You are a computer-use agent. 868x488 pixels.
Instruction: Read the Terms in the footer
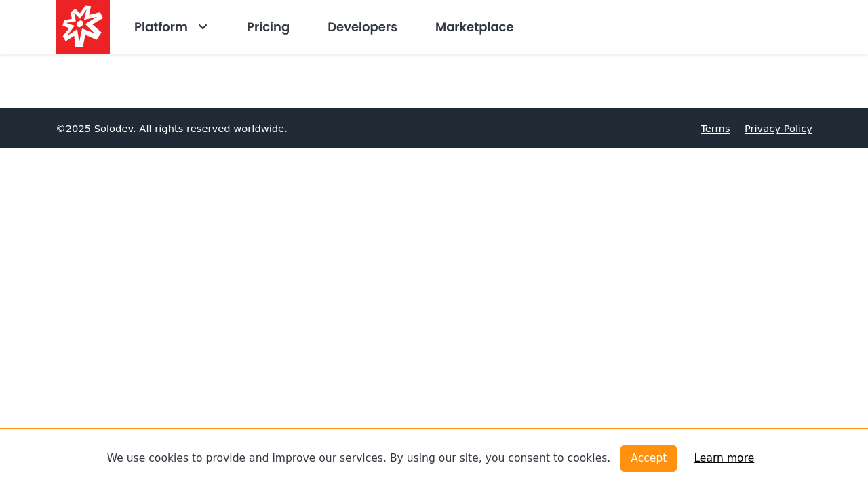click(x=715, y=127)
